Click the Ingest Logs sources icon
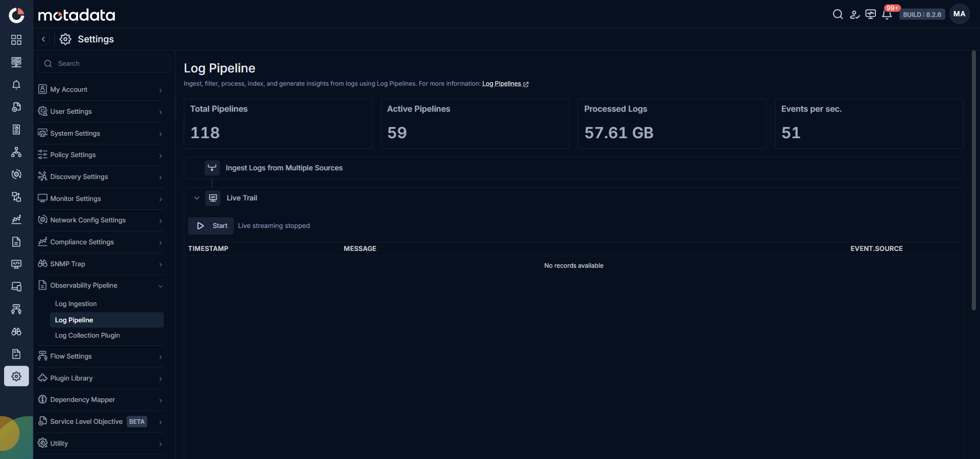 [x=212, y=168]
